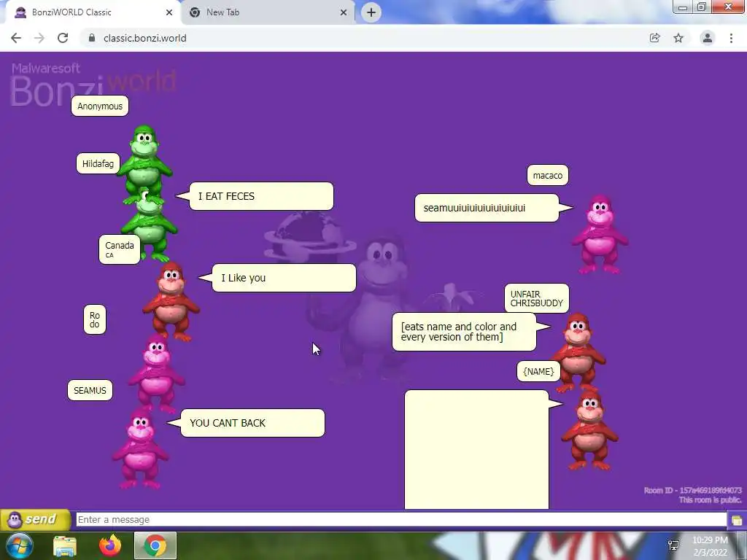The image size is (747, 560).
Task: Open a new tab with the plus button
Action: 371,12
